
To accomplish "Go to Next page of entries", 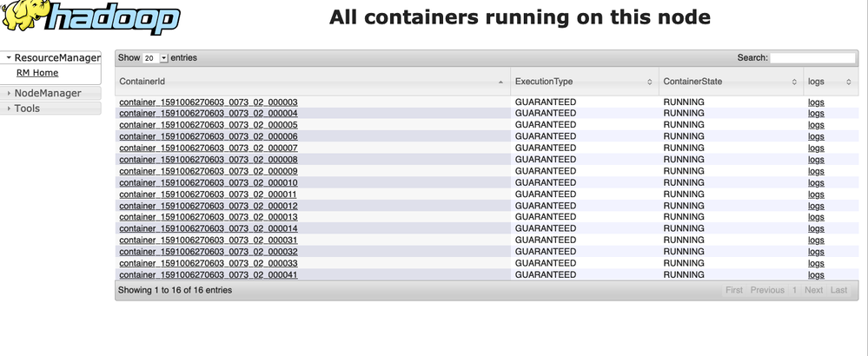I will 814,290.
